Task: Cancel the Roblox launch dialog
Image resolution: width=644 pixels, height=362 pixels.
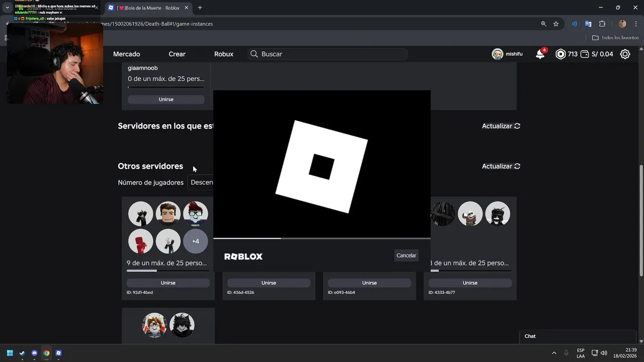Action: click(406, 255)
